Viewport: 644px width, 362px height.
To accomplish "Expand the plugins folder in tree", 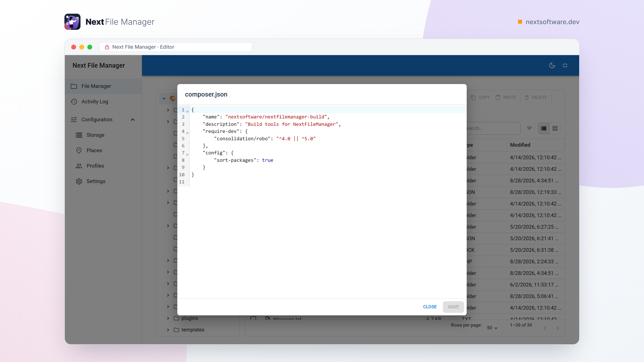I will click(168, 318).
